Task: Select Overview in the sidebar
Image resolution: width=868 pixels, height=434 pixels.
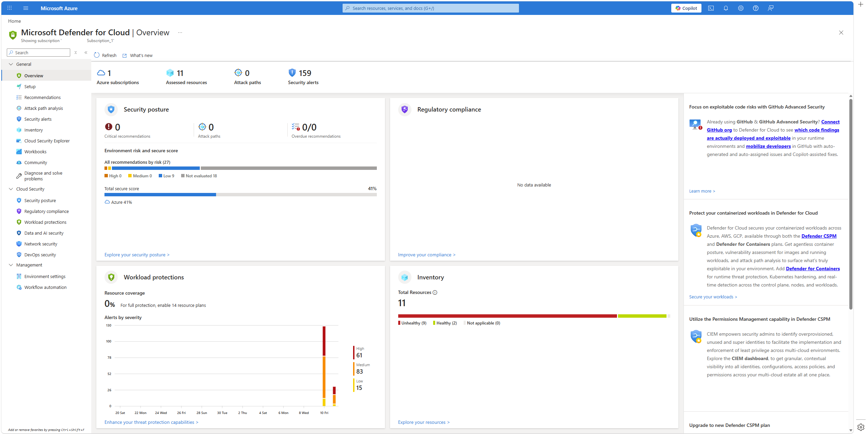Action: (46, 76)
